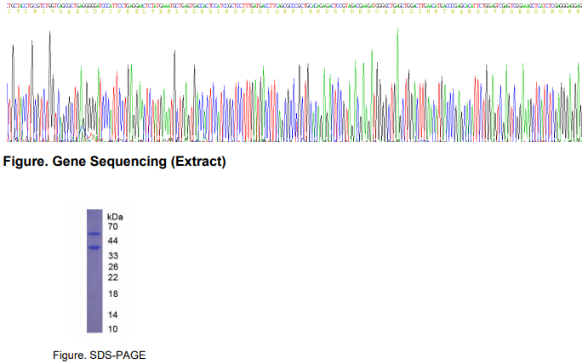Click the "44" molecular weight marker label
Image resolution: width=588 pixels, height=364 pixels.
(x=113, y=241)
